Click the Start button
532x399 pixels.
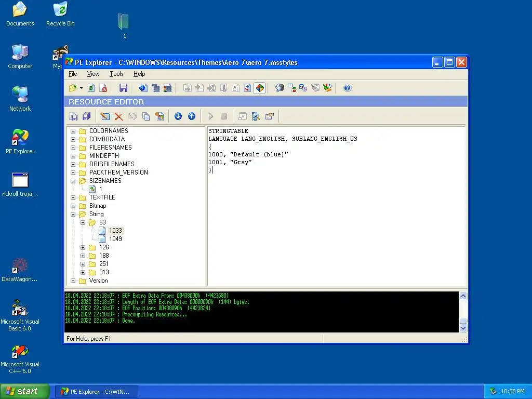tap(25, 392)
